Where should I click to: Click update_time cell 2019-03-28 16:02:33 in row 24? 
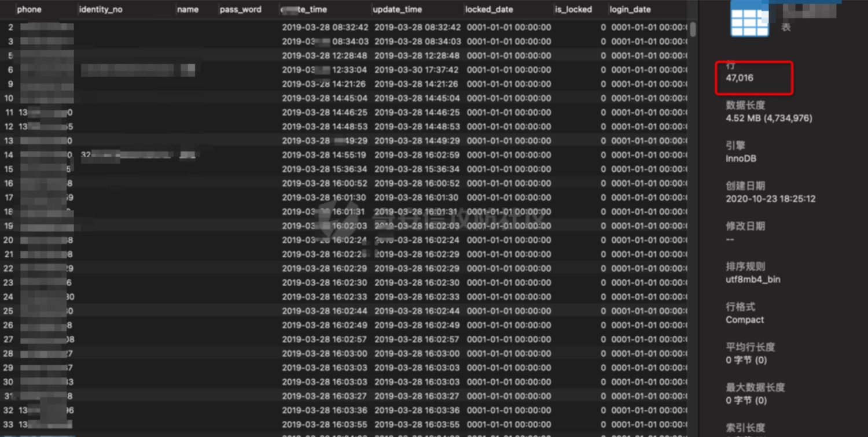pyautogui.click(x=417, y=297)
